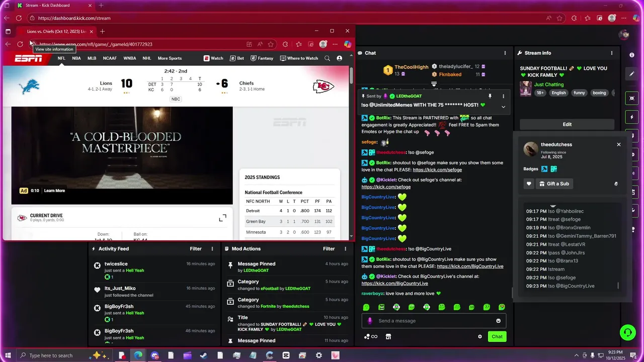Click Where to Watch on ESPN

click(299, 58)
